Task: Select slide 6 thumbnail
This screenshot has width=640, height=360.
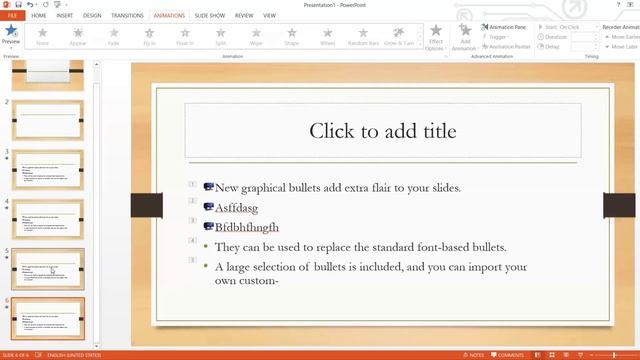Action: click(48, 318)
